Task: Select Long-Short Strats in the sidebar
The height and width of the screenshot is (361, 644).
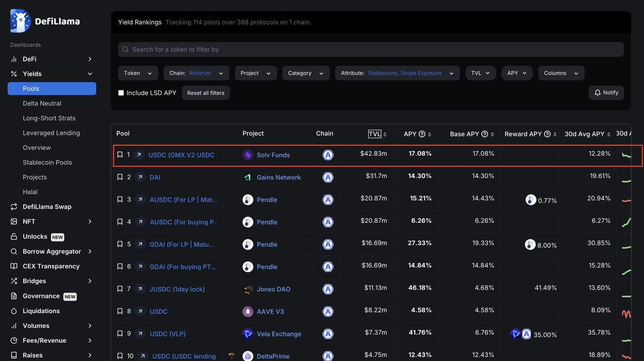Action: click(49, 118)
